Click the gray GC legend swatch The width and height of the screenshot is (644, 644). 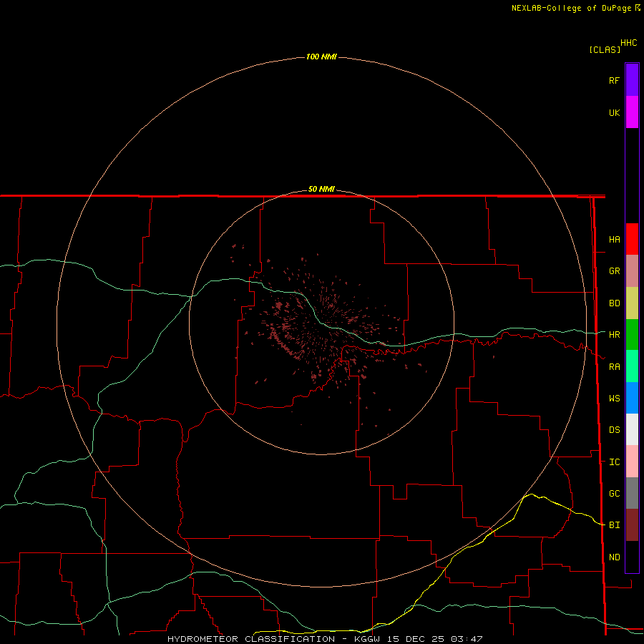632,493
